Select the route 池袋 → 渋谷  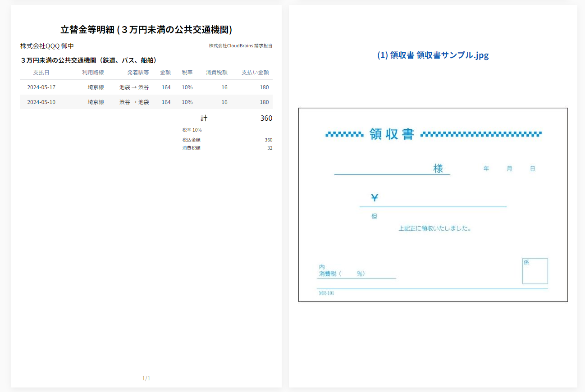(134, 87)
